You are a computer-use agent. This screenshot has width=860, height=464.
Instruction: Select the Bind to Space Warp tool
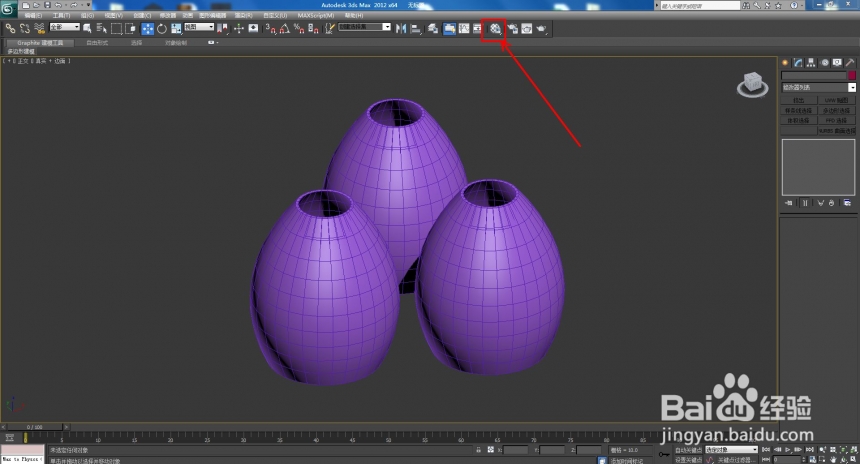[39, 28]
